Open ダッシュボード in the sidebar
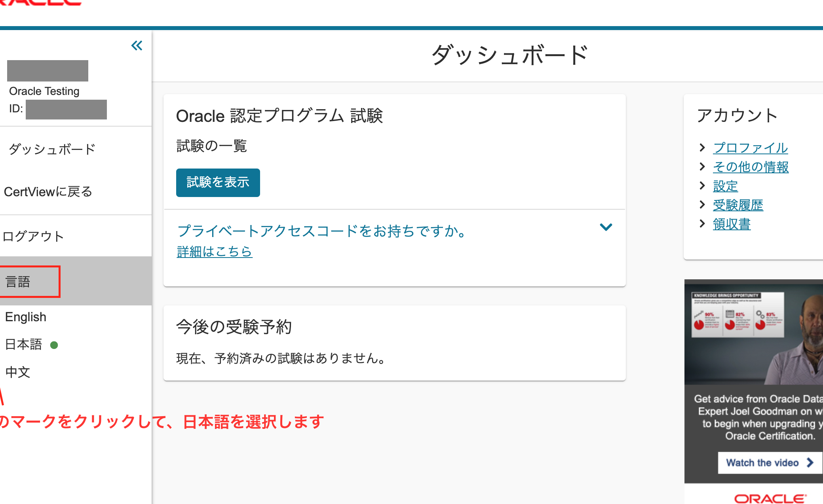This screenshot has width=823, height=504. pos(52,149)
